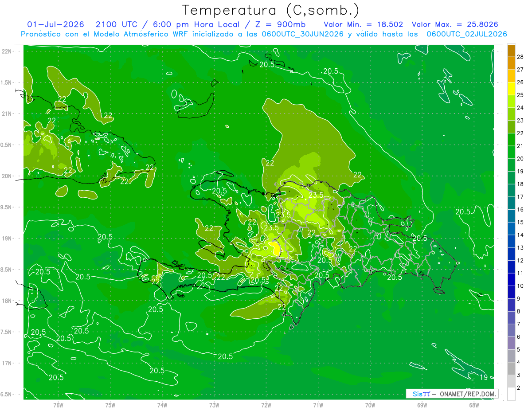The height and width of the screenshot is (411, 532).
Task: Click the '68W' longitude axis label
Action: click(474, 405)
